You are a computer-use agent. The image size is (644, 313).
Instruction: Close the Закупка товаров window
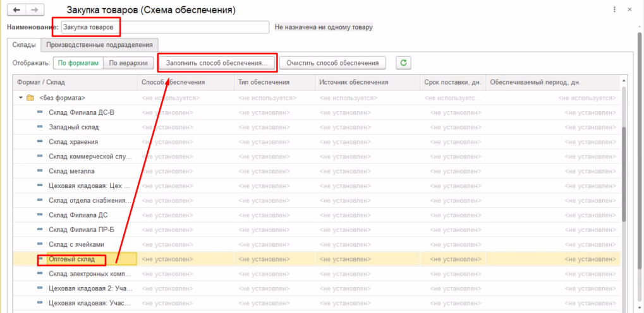[x=630, y=11]
